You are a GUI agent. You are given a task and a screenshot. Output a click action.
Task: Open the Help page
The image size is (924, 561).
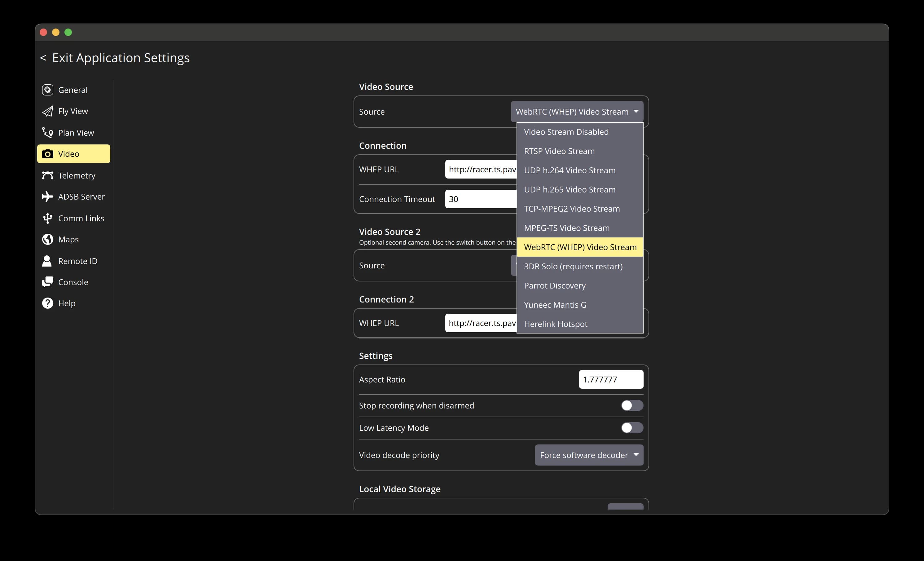(73, 303)
